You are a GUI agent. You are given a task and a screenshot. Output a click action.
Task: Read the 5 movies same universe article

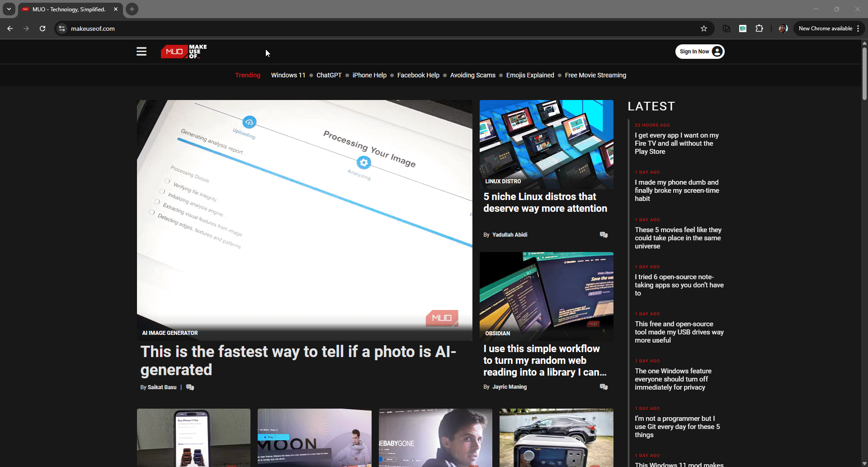coord(678,238)
